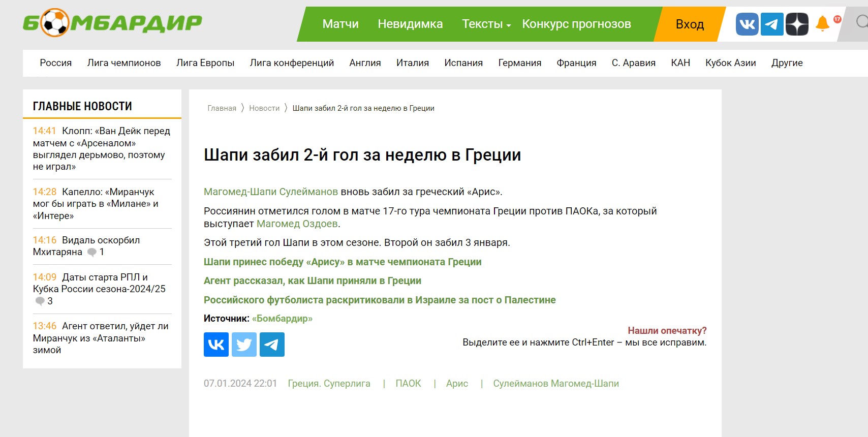Click Новости in the breadcrumb
This screenshot has height=437, width=868.
click(264, 108)
